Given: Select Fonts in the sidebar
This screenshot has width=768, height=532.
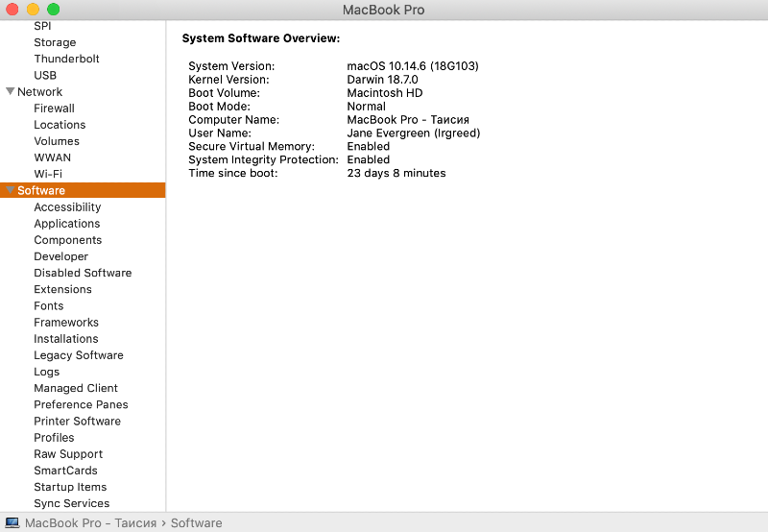Looking at the screenshot, I should tap(49, 306).
